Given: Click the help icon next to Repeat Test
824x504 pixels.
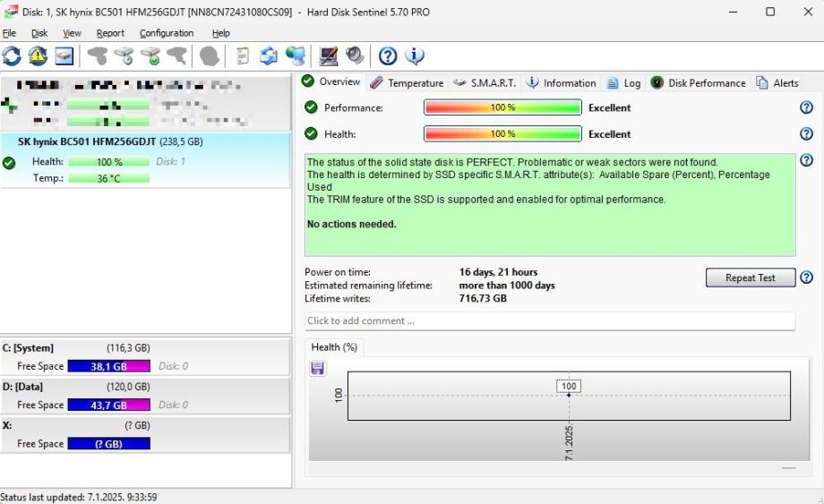Looking at the screenshot, I should click(806, 278).
